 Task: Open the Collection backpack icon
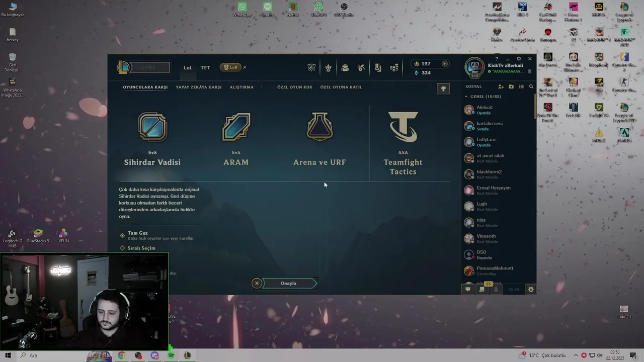pyautogui.click(x=345, y=67)
